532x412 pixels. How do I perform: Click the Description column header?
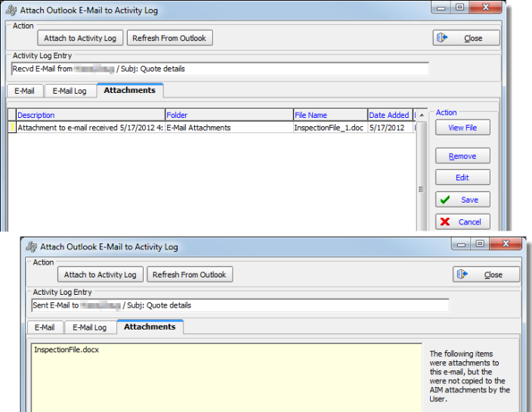click(x=89, y=115)
